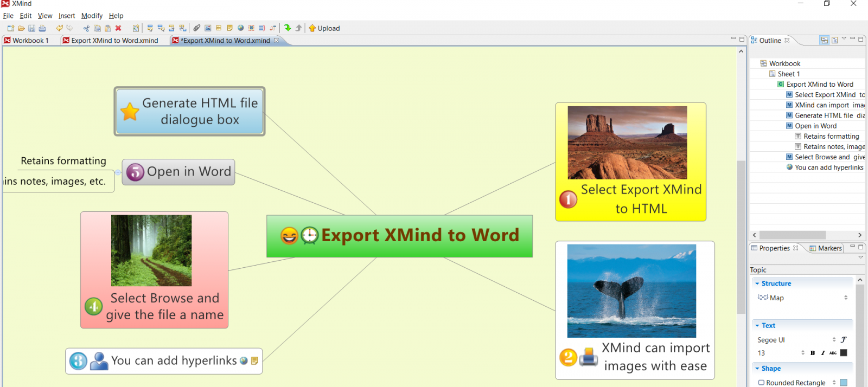Open the Map structure dropdown
Viewport: 868px width, 387px height.
coord(846,298)
